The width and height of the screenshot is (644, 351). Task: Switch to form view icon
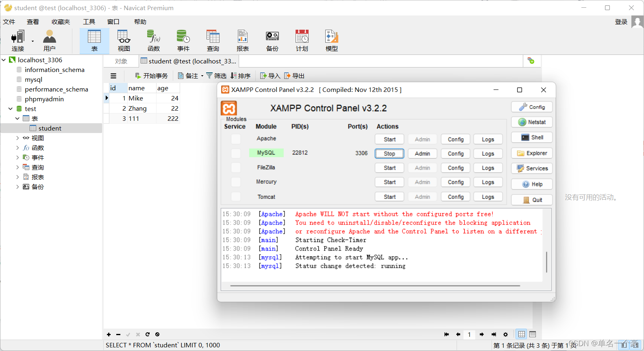point(533,334)
